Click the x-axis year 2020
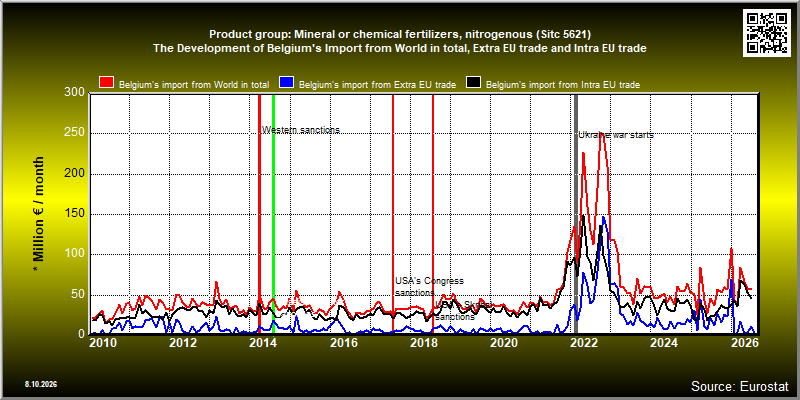The width and height of the screenshot is (800, 400). coord(504,342)
